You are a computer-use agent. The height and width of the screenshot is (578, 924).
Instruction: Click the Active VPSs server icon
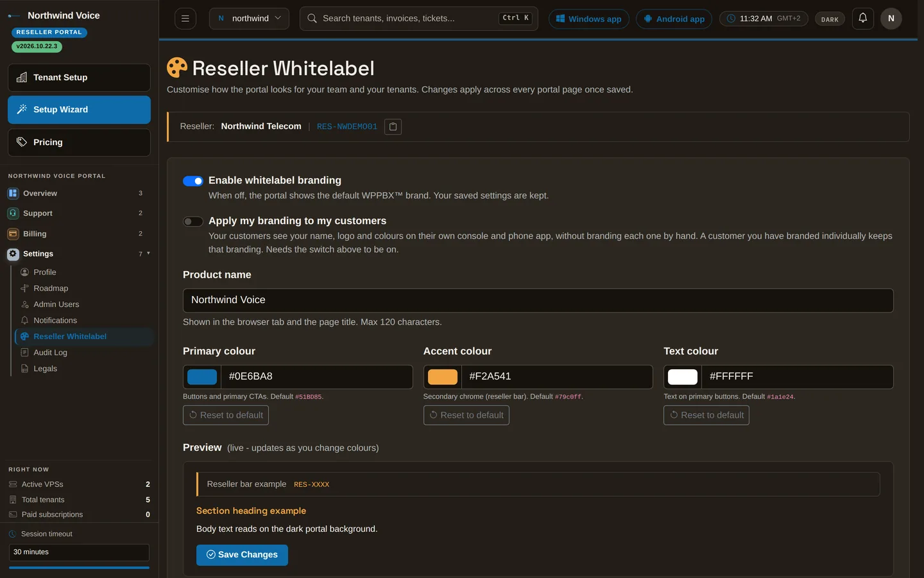click(x=13, y=484)
